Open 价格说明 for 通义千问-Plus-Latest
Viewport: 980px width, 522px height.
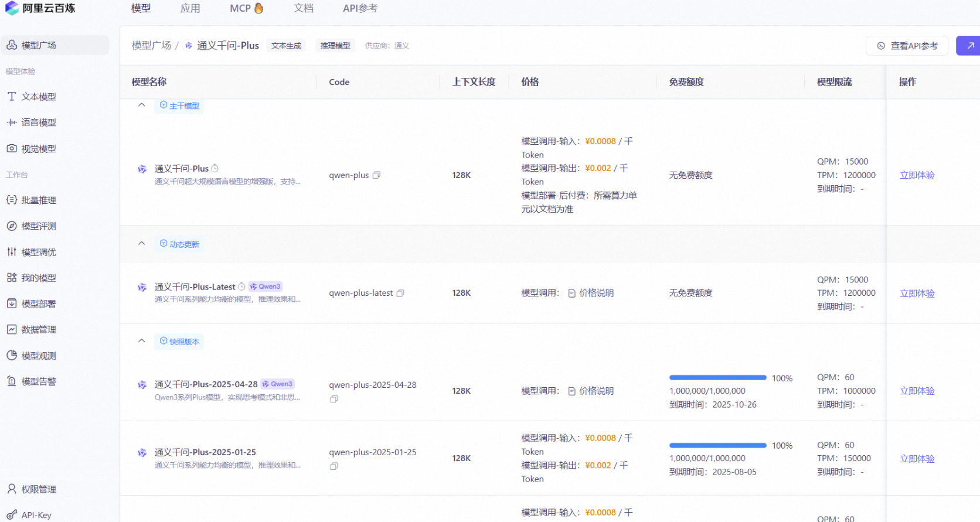(x=591, y=293)
